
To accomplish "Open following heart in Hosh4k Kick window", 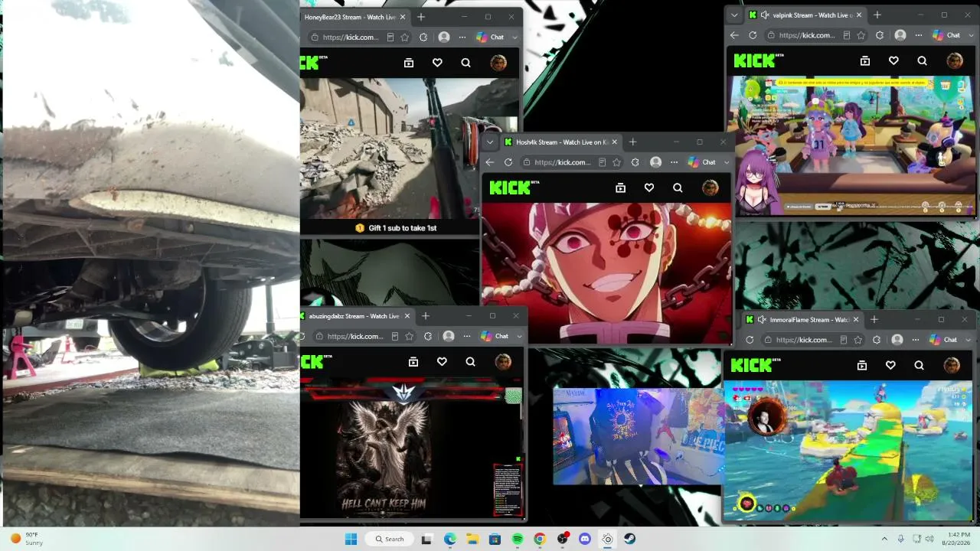I will [649, 187].
